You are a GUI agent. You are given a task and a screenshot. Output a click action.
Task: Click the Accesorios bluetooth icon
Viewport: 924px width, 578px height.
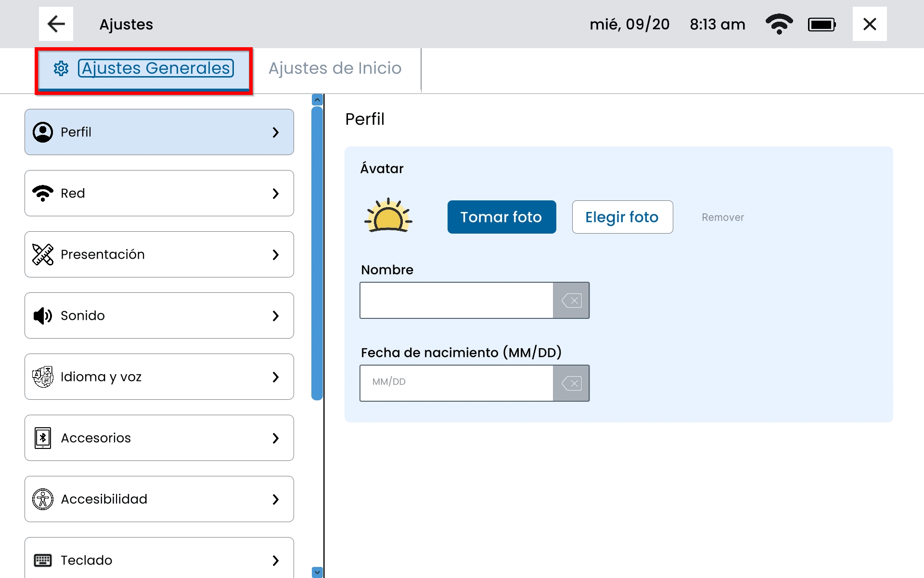pyautogui.click(x=43, y=438)
